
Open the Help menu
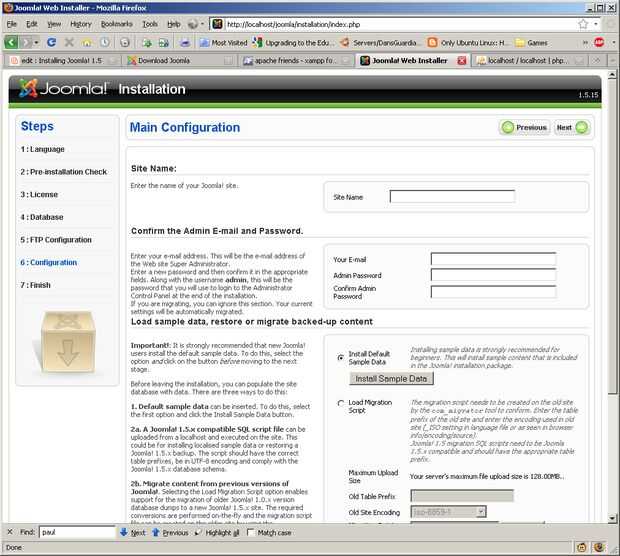[174, 24]
